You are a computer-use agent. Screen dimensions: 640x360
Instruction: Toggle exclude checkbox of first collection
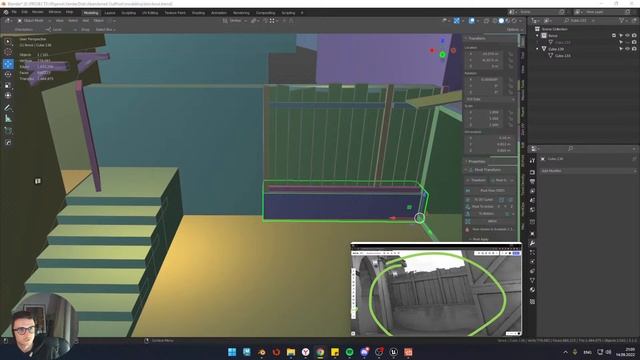pyautogui.click(x=614, y=36)
